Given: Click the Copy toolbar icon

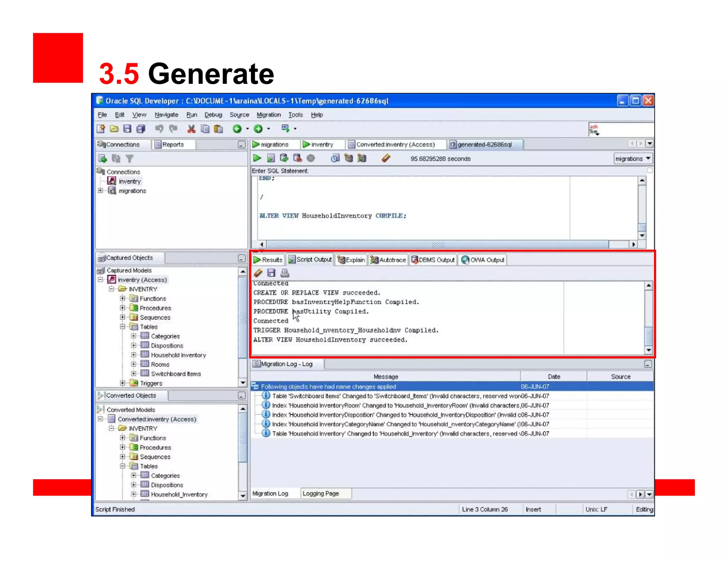Looking at the screenshot, I should 205,129.
